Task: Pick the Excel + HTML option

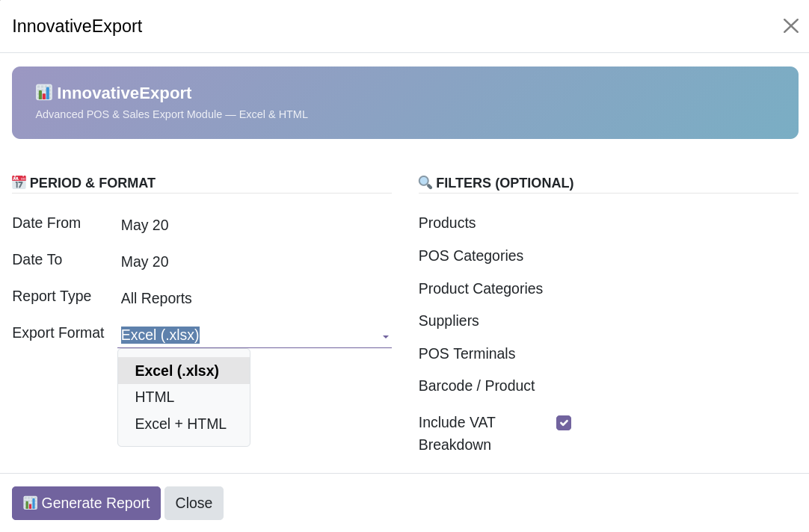Action: point(184,424)
